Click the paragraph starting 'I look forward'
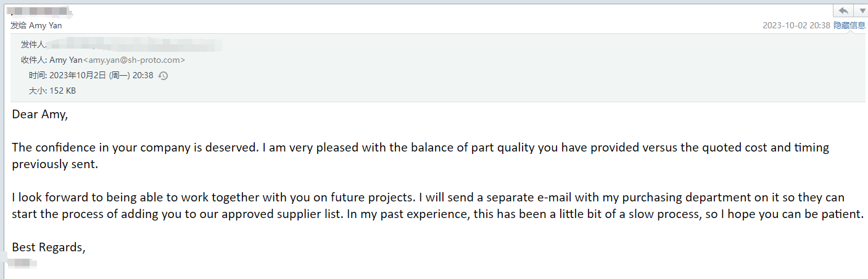Viewport: 868px width, 279px height. click(x=437, y=206)
